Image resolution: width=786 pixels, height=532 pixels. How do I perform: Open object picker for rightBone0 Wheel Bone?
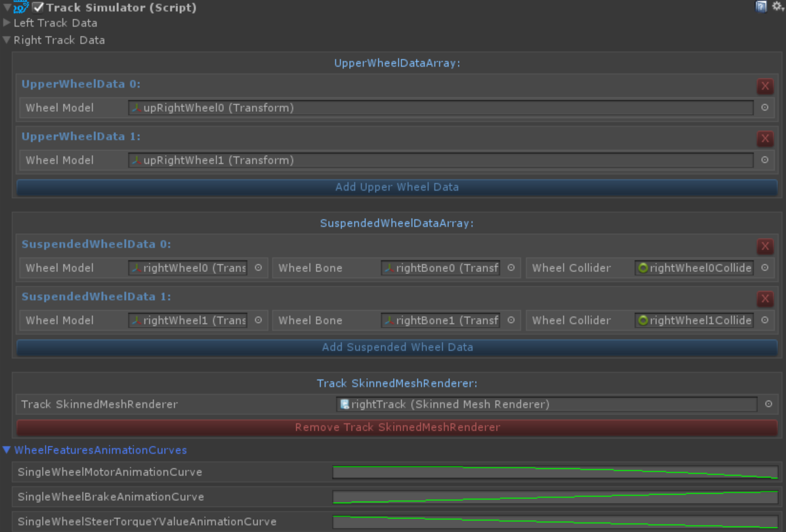point(511,268)
